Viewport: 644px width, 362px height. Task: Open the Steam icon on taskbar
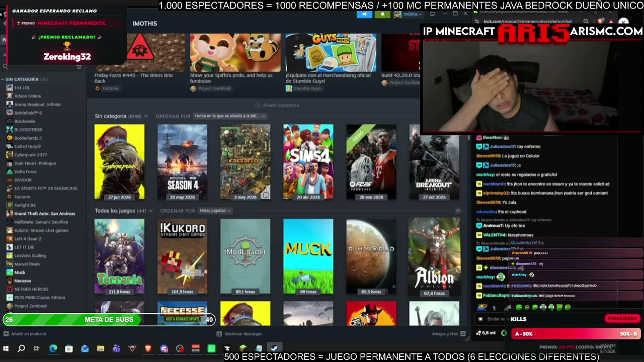[274, 348]
